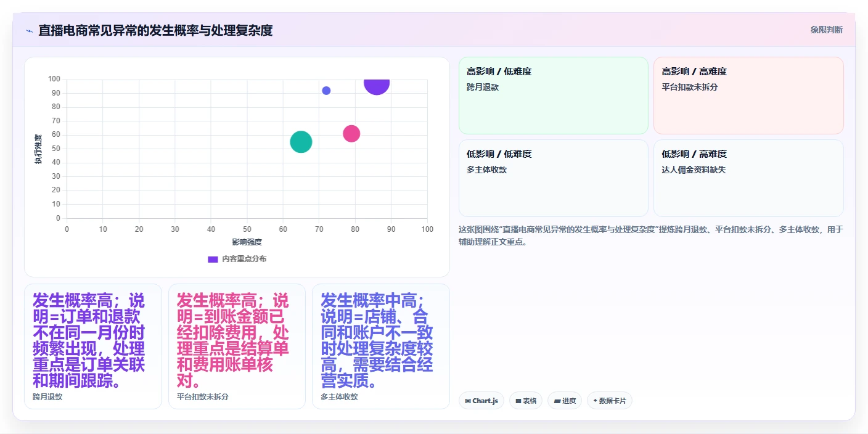Click the 进度 tag pill
The image size is (868, 434).
[x=565, y=401]
